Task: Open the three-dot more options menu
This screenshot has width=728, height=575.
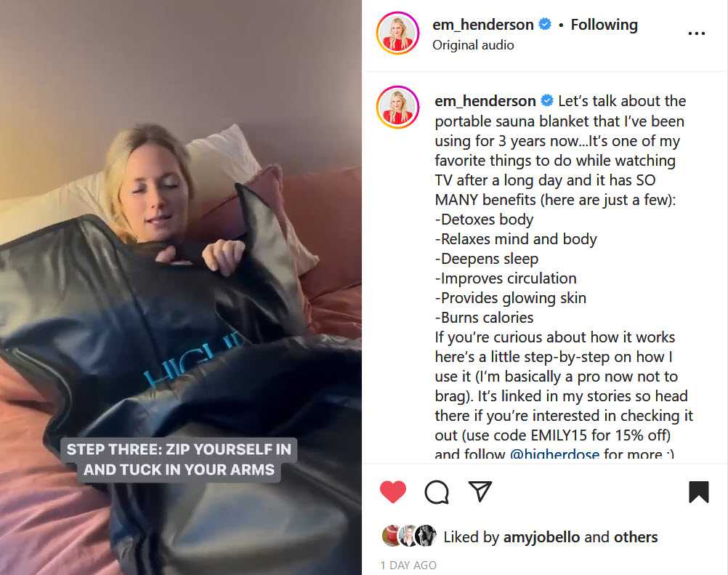Action: (697, 33)
